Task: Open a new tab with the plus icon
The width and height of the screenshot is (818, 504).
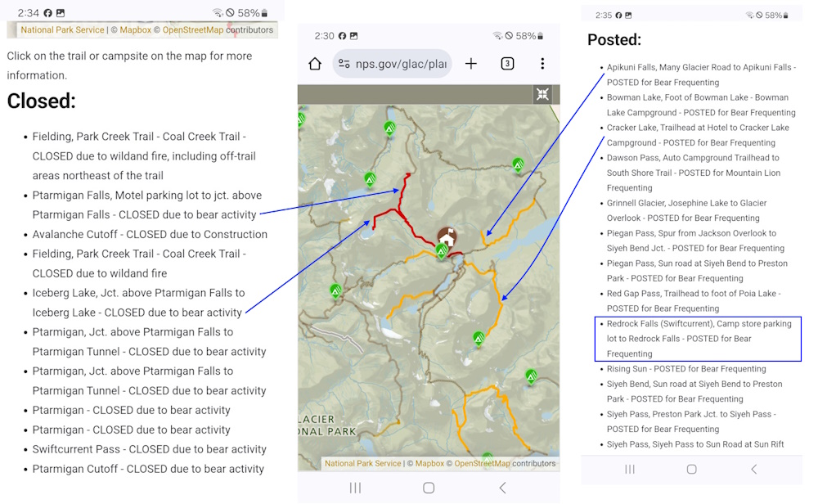Action: (471, 64)
